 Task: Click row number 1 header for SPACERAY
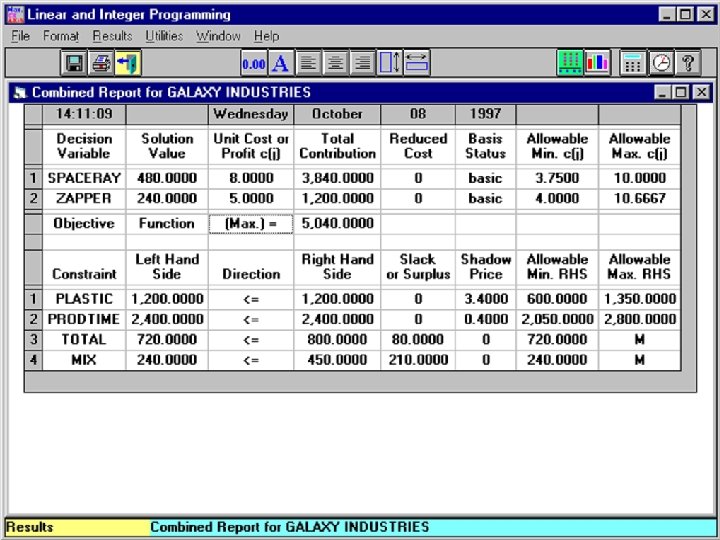(33, 178)
